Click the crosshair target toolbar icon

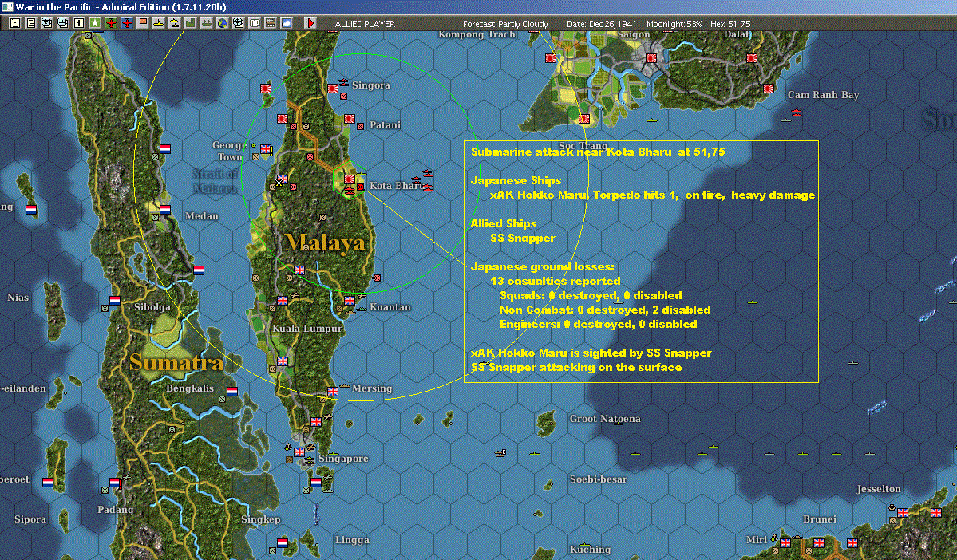coord(238,23)
